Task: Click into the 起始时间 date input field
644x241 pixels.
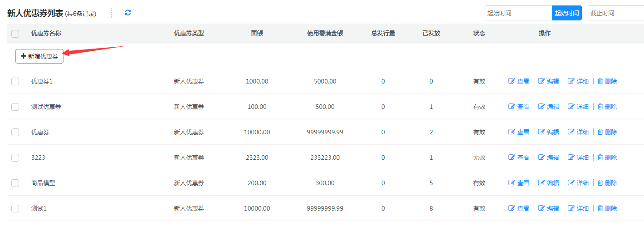Action: [x=517, y=13]
